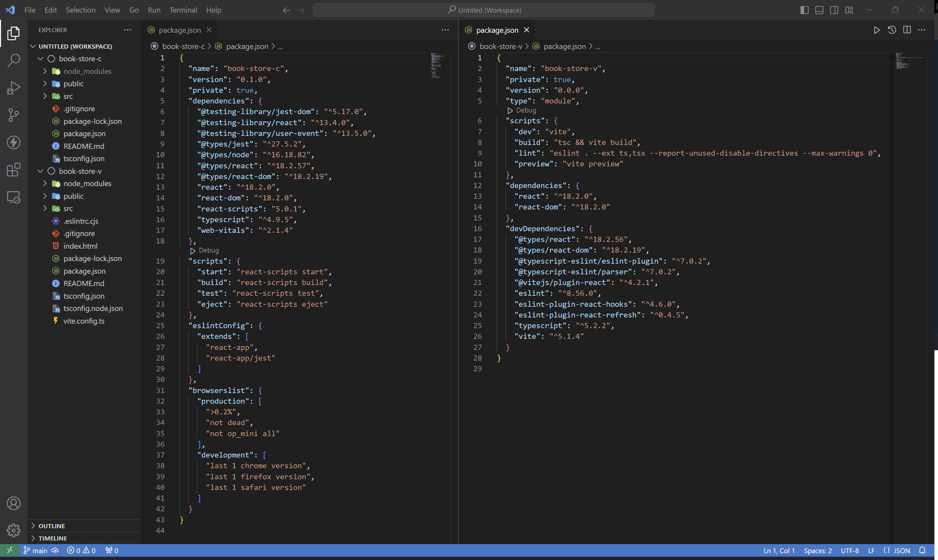This screenshot has height=560, width=938.
Task: Toggle the bottom Panel visibility
Action: pos(819,10)
